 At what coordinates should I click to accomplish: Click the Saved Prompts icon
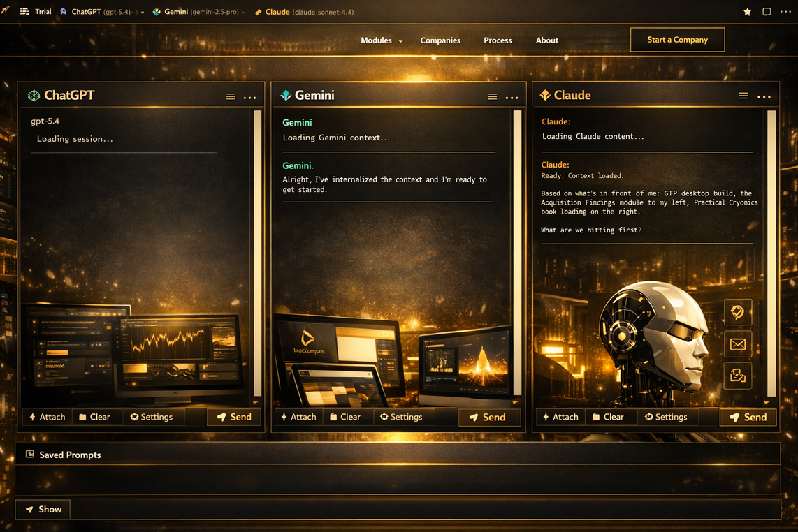30,455
